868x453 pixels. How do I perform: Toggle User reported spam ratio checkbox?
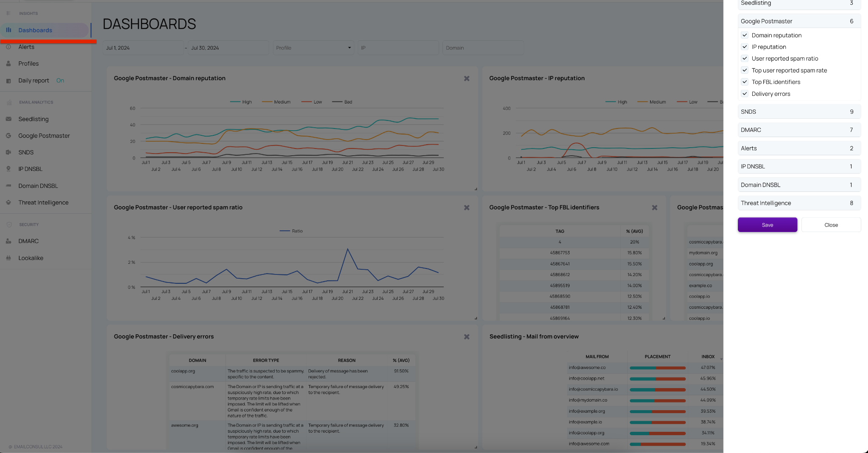coord(745,59)
